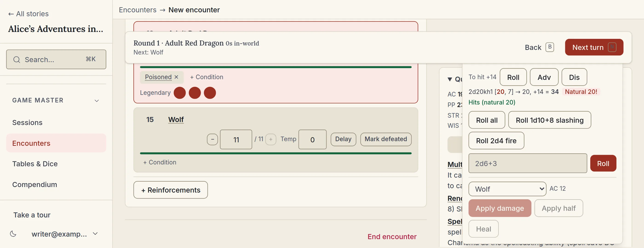Toggle third Legendary action circle
This screenshot has width=644, height=248.
(210, 93)
